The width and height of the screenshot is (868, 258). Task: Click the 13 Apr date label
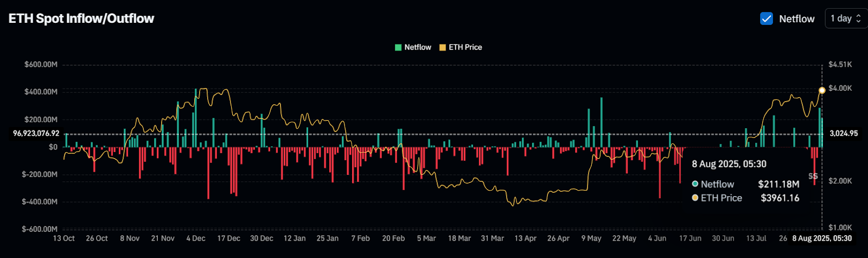pos(525,238)
